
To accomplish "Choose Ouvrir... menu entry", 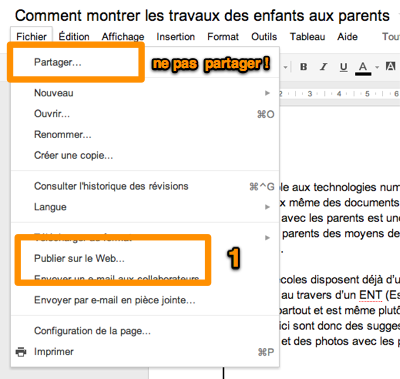I will (x=145, y=114).
